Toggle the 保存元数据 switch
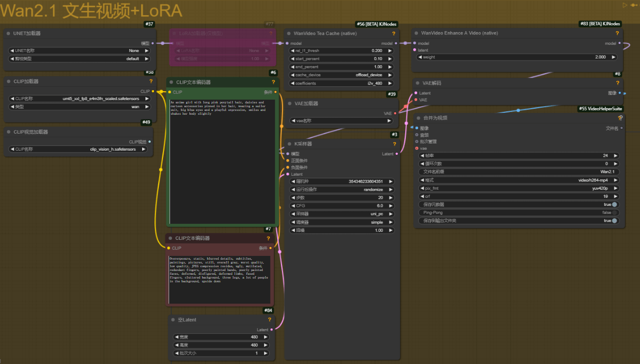 tap(614, 204)
